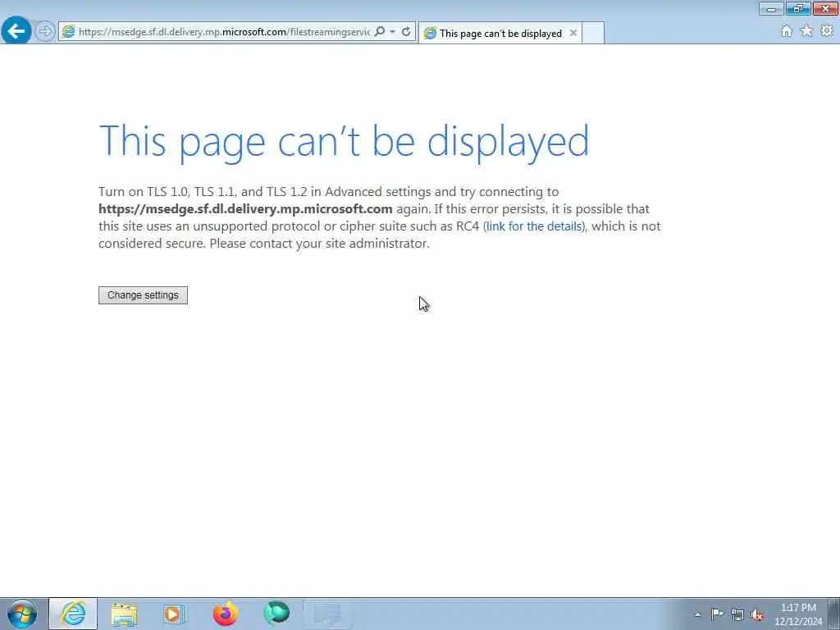Open Windows Explorer from the taskbar
The height and width of the screenshot is (630, 840).
point(125,614)
